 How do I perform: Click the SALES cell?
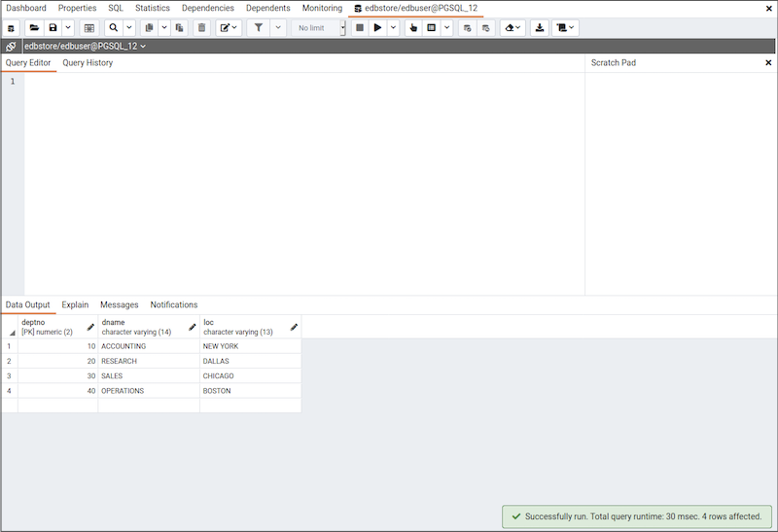pos(149,375)
